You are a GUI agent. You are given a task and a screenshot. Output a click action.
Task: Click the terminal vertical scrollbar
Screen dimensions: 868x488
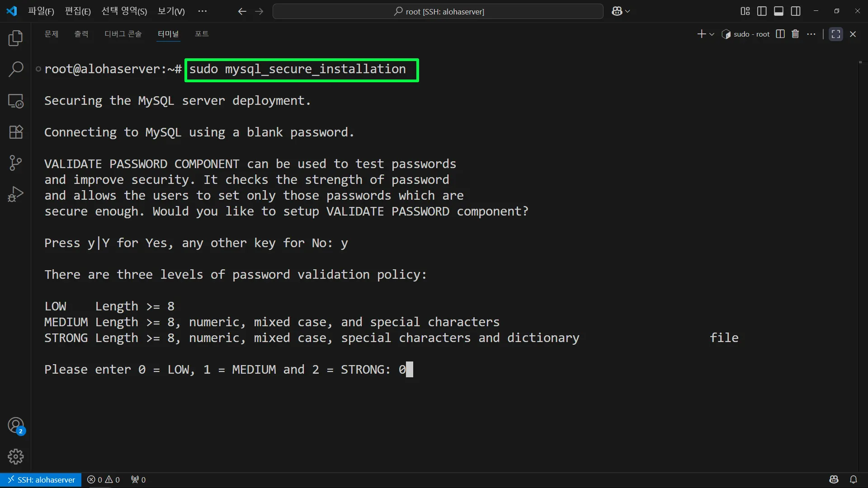tap(860, 226)
